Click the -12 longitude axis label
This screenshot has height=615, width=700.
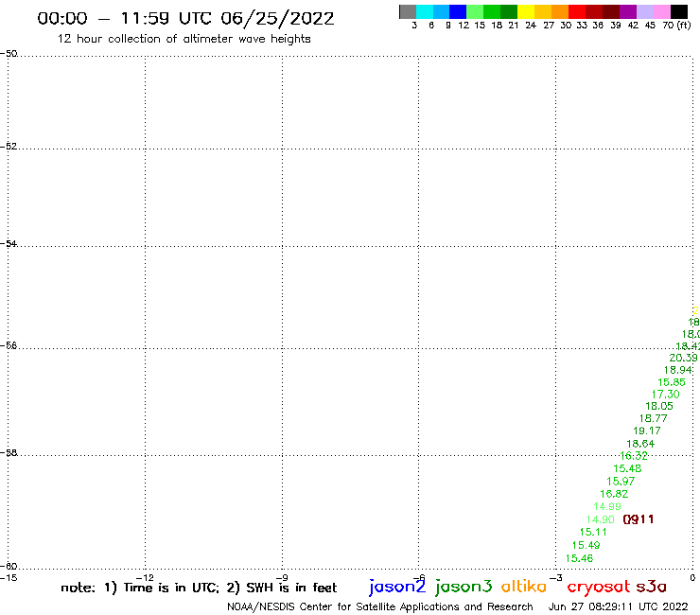tap(145, 578)
